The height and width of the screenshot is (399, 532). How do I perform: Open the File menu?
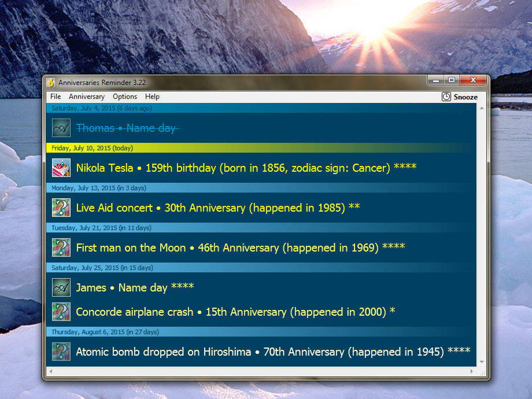click(55, 97)
